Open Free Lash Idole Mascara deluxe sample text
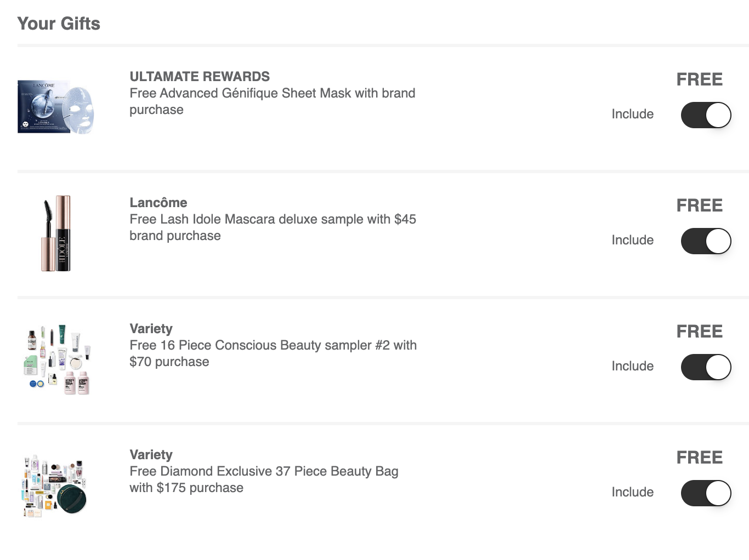This screenshot has height=560, width=749. point(273,227)
